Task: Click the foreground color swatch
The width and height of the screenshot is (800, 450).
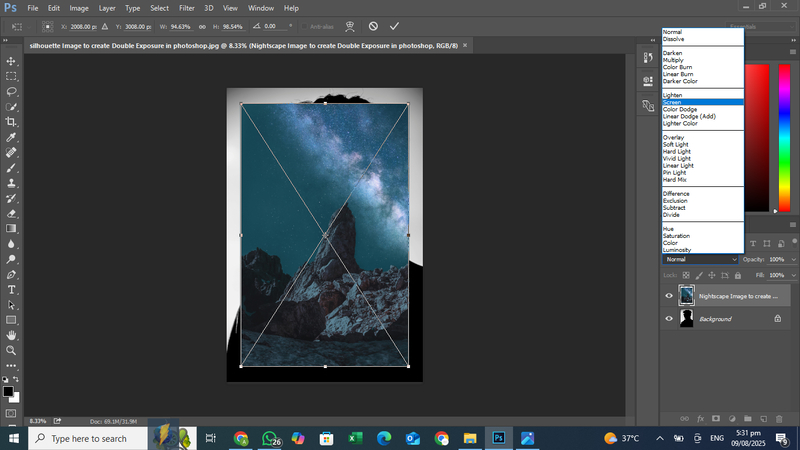Action: click(x=8, y=391)
